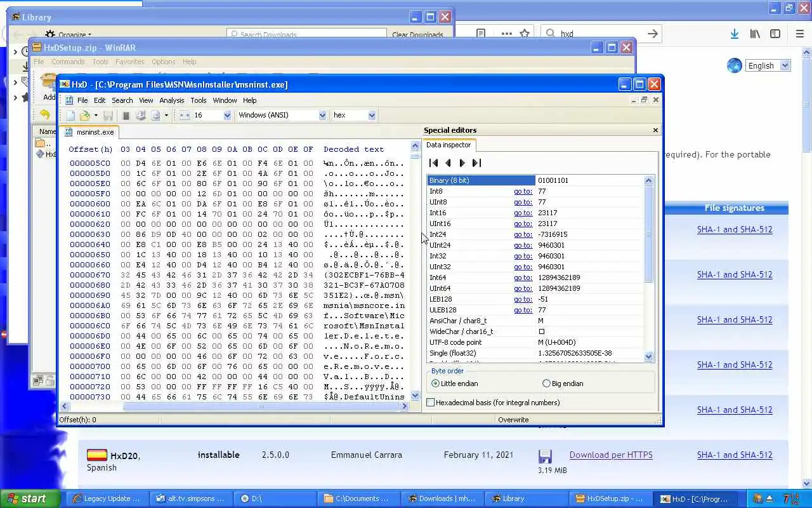Click the go to link for UInt16
This screenshot has height=508, width=812.
pyautogui.click(x=523, y=224)
